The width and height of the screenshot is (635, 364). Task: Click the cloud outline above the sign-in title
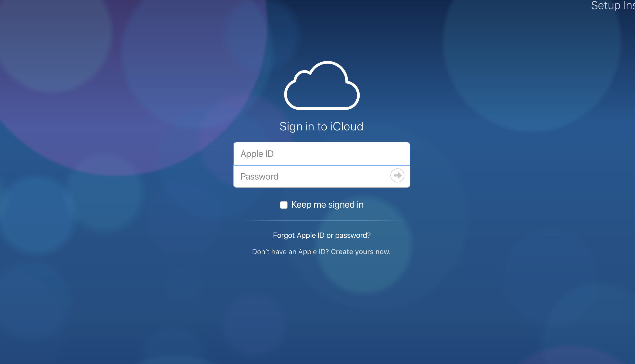point(322,85)
